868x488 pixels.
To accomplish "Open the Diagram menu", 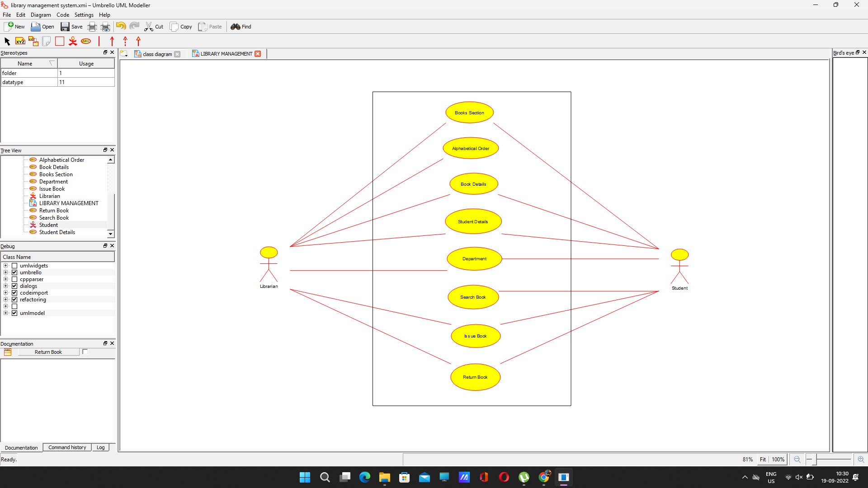I will (x=41, y=15).
